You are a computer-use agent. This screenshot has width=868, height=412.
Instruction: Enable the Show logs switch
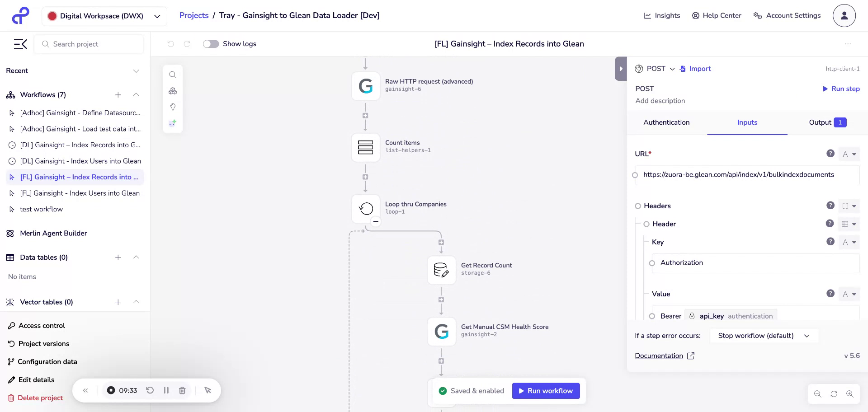[x=211, y=44]
